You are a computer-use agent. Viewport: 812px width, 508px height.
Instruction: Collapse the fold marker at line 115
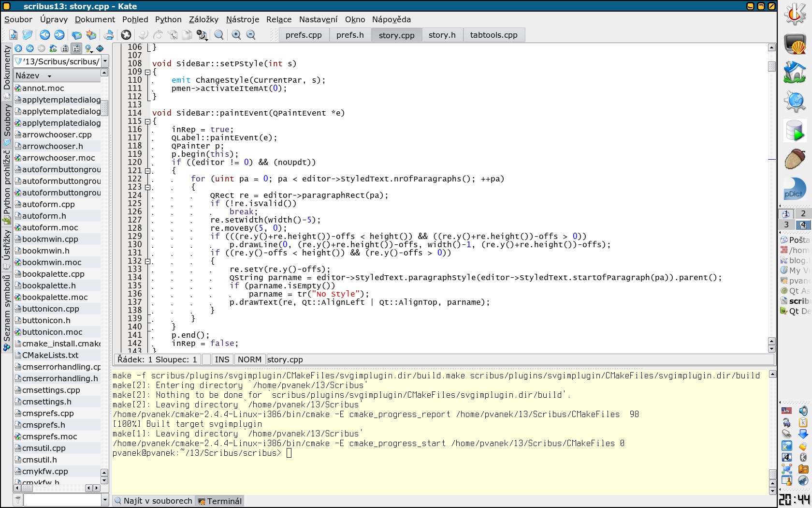click(x=148, y=121)
